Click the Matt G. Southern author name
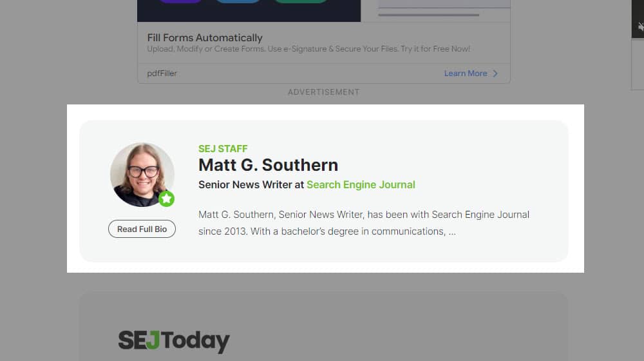 (268, 165)
